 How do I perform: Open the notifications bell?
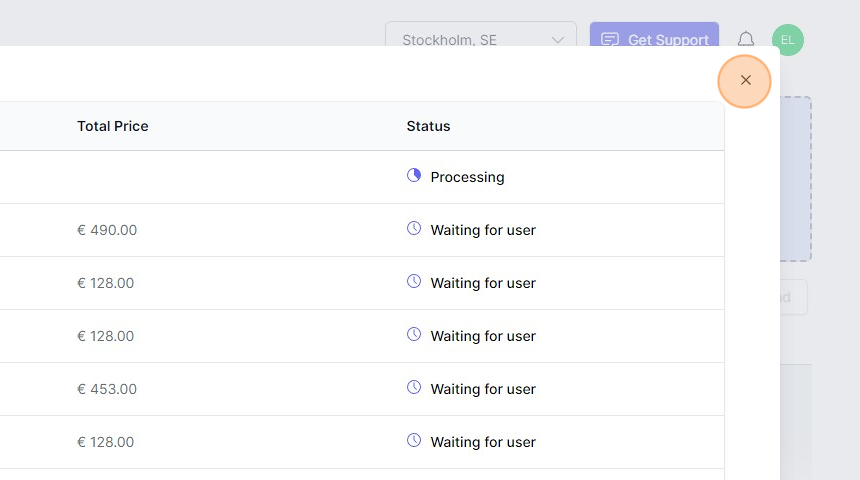[746, 40]
